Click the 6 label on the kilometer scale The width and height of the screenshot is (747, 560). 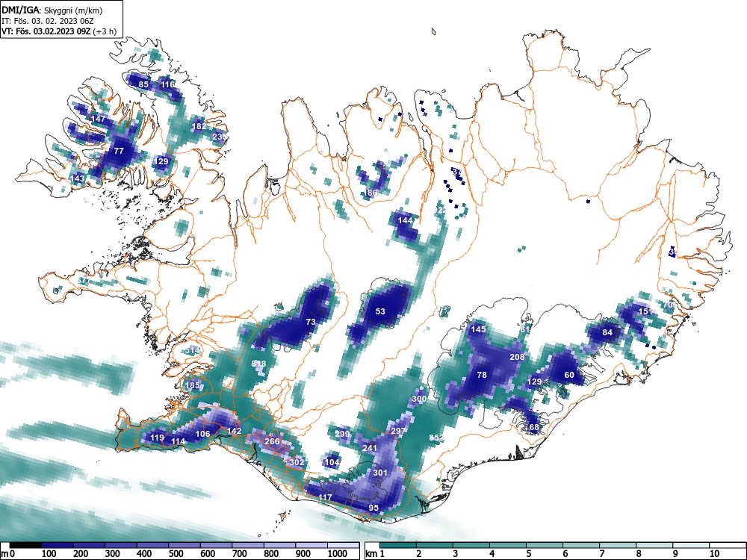[565, 554]
